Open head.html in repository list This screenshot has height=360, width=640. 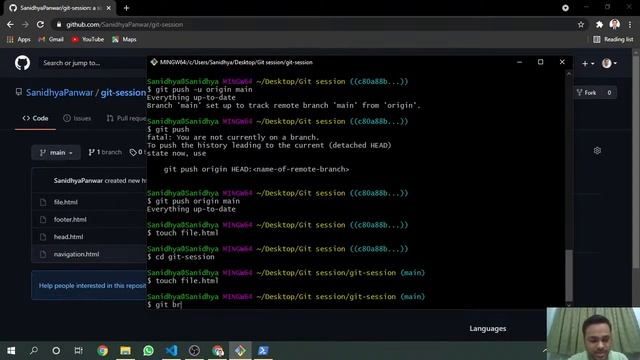(x=69, y=237)
